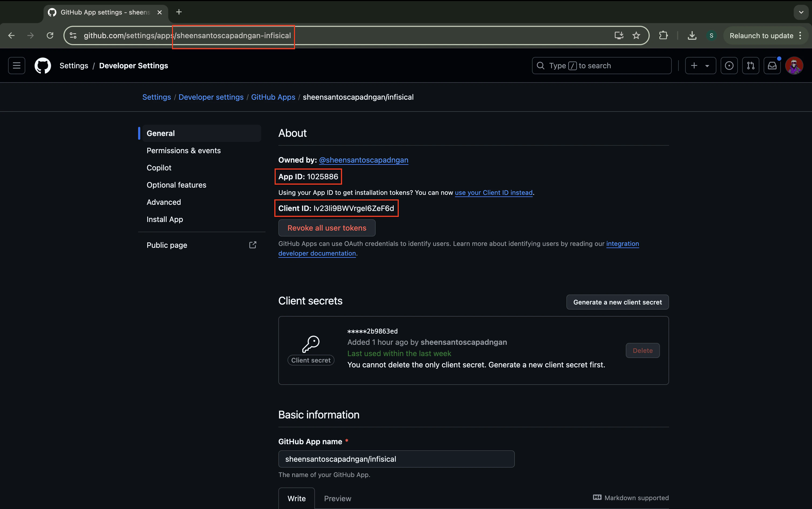Open the Create new plus dropdown
Screen dimensions: 812x509
[x=700, y=66]
